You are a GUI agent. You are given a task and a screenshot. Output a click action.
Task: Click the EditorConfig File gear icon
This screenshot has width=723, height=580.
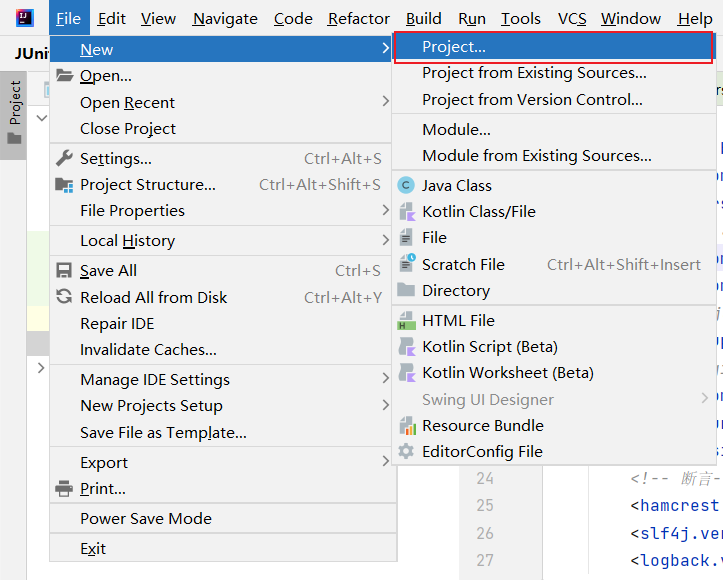coord(406,451)
